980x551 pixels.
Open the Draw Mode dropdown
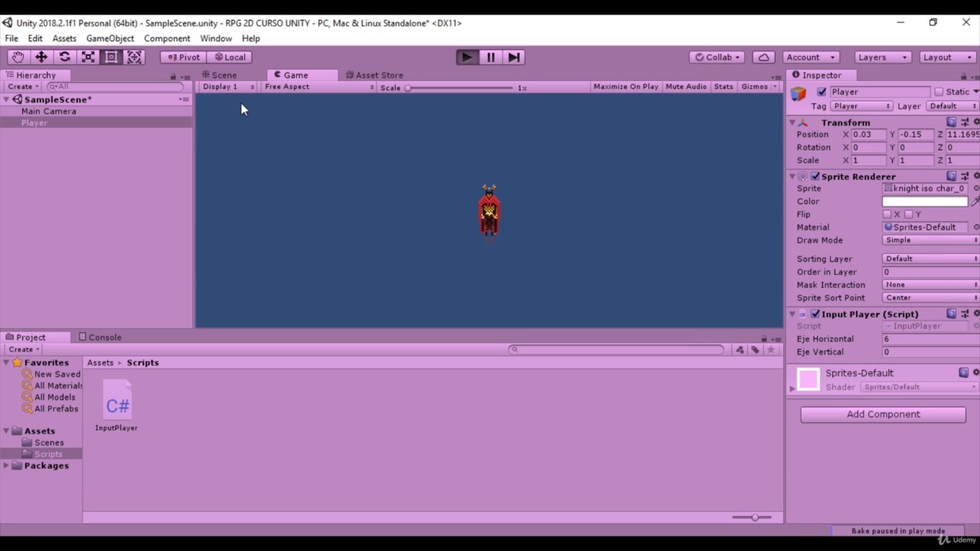coord(931,240)
